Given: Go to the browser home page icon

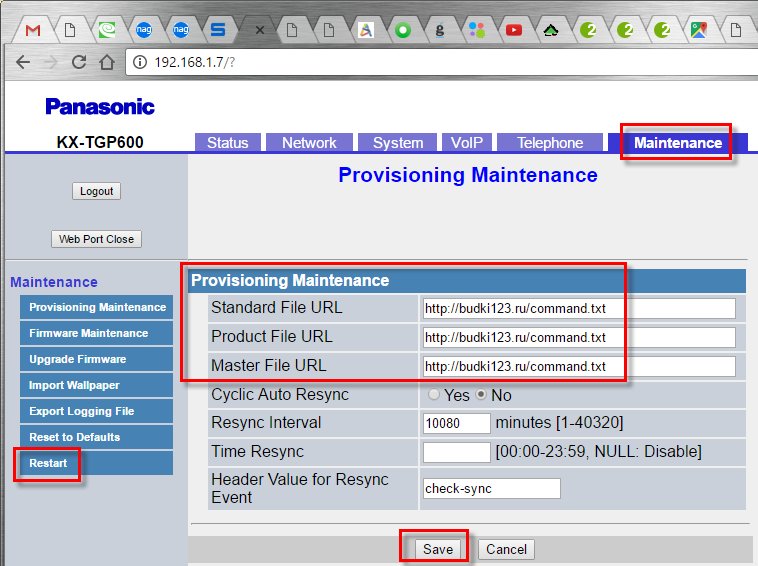Looking at the screenshot, I should coord(107,62).
